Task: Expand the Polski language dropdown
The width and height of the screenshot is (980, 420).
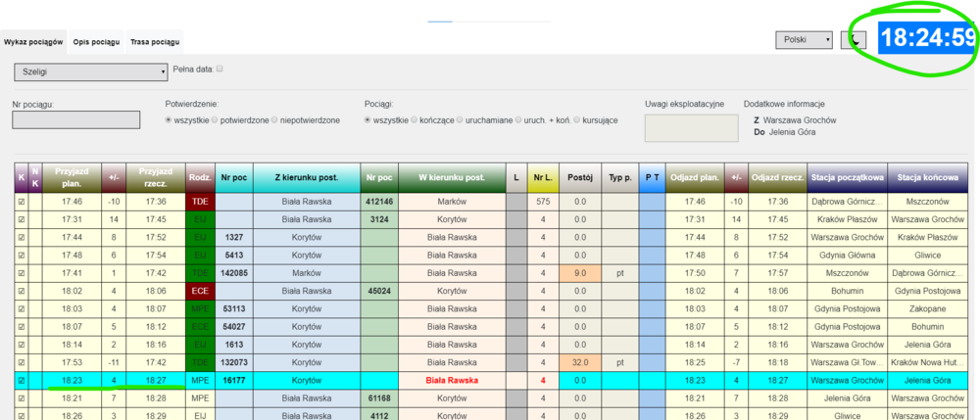Action: pyautogui.click(x=804, y=40)
